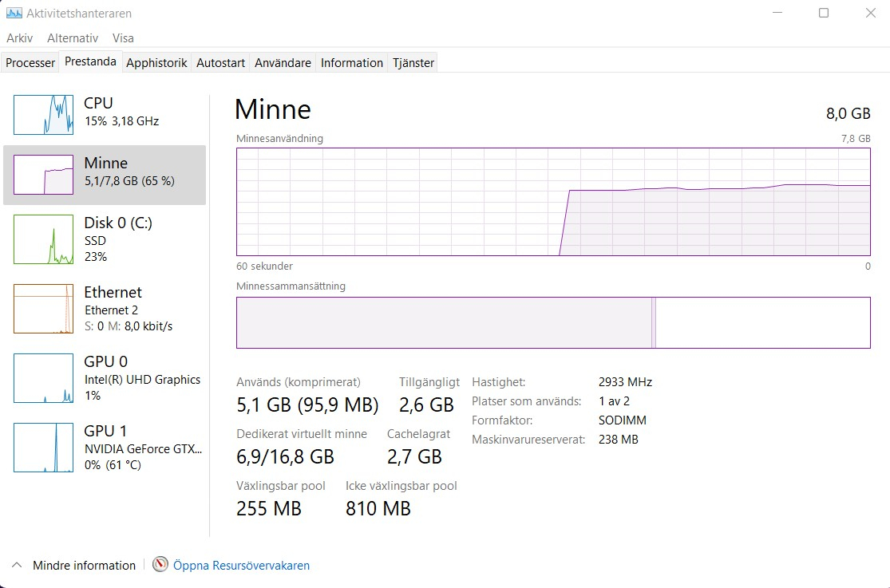
Task: Click the 'SODIMM' form factor value
Action: (622, 420)
